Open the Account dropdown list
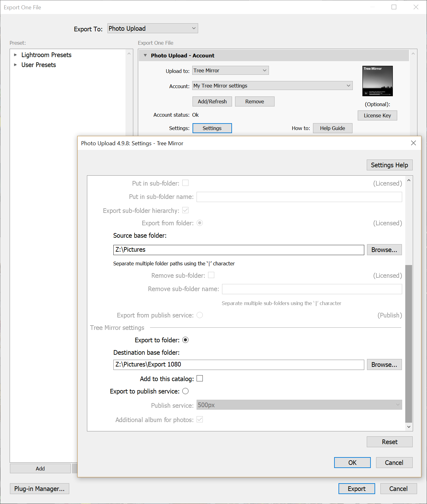Image resolution: width=427 pixels, height=504 pixels. pos(272,86)
